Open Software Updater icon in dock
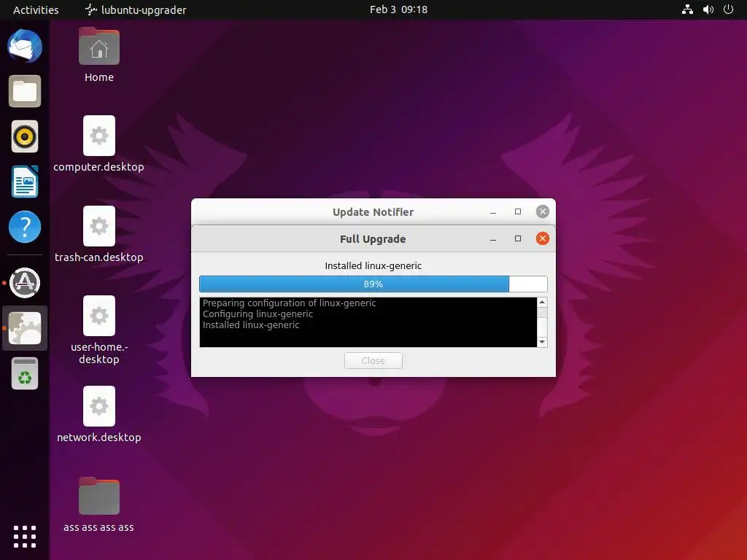Viewport: 747px width, 560px height. tap(25, 283)
